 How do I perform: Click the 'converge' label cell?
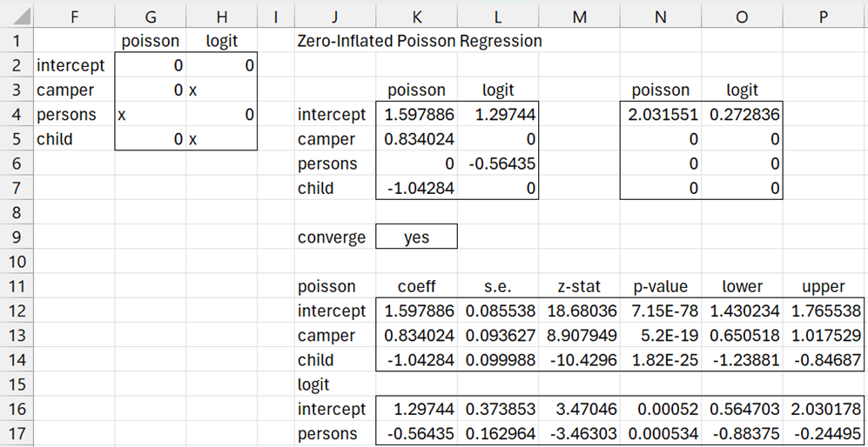[x=331, y=237]
